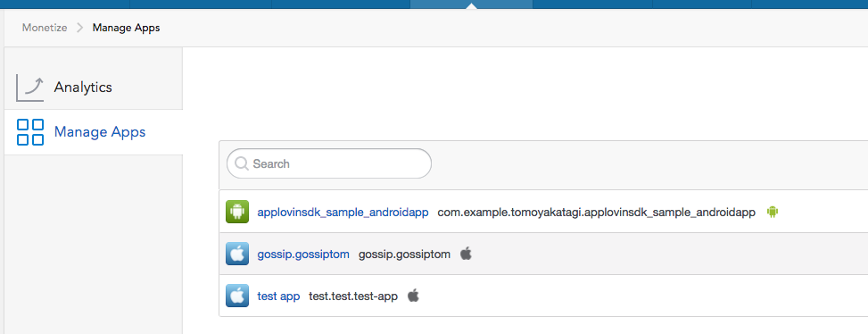868x334 pixels.
Task: Click the com.example.tomoyakatagi bundle ID text
Action: [x=596, y=213]
